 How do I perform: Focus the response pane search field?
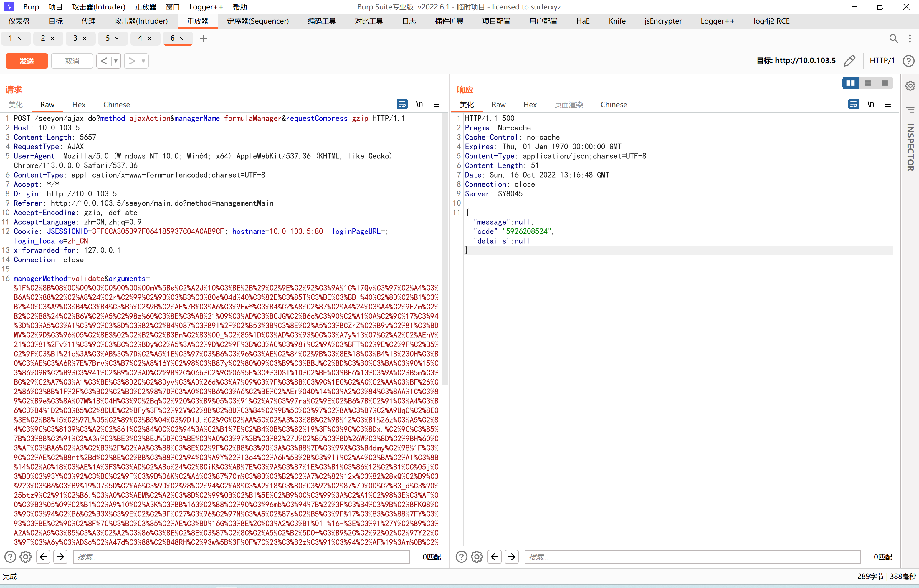click(692, 557)
